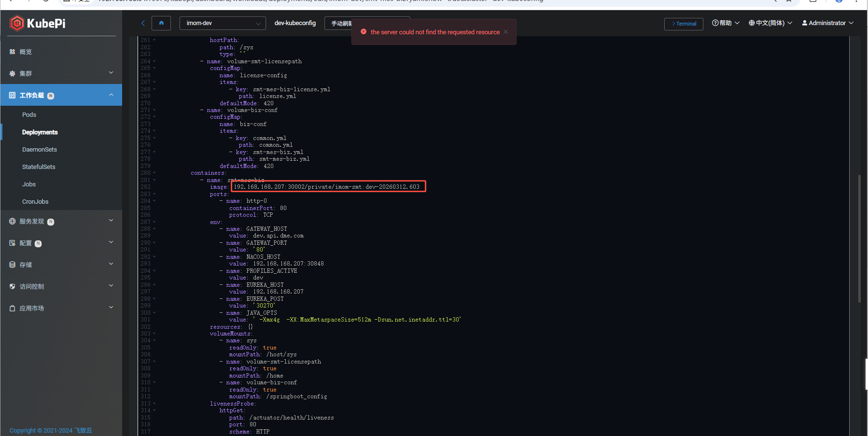Viewport: 868px width, 436px height.
Task: Click the 存储 storage database icon
Action: [13, 265]
